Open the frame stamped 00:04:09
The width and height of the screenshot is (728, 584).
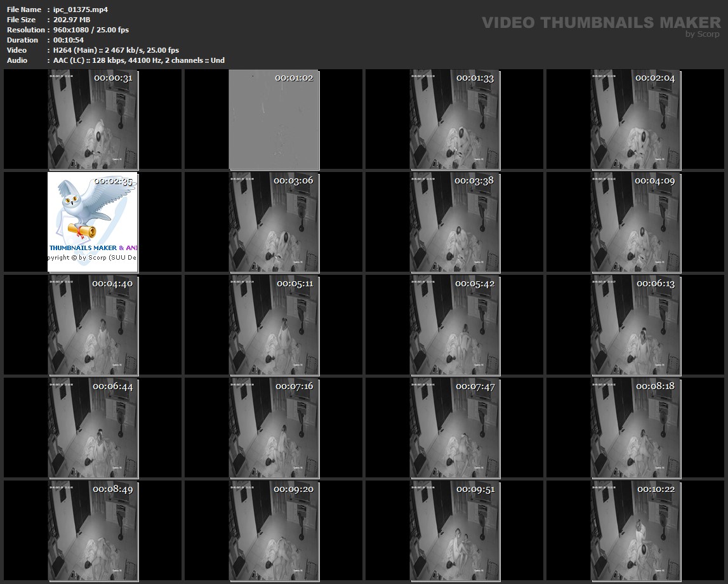[x=635, y=222]
